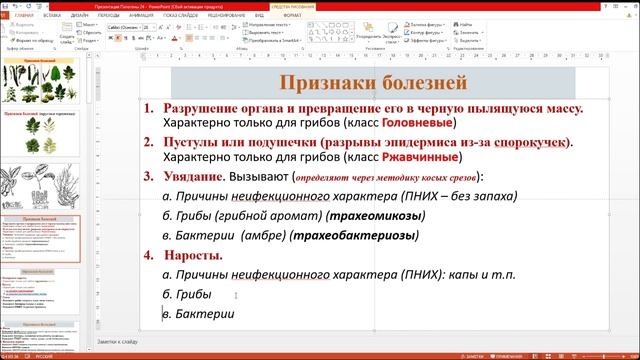Align text right in Paragraph group
The width and height of the screenshot is (640, 360).
204,38
